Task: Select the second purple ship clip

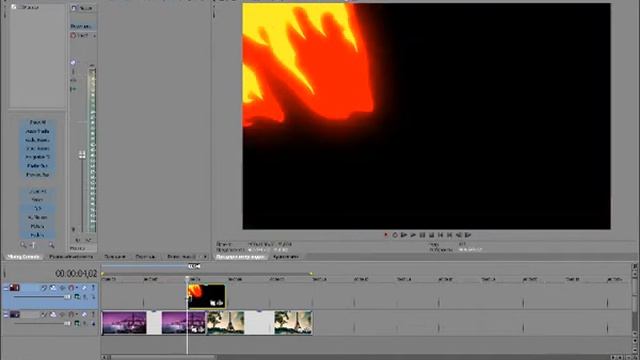Action: (184, 322)
